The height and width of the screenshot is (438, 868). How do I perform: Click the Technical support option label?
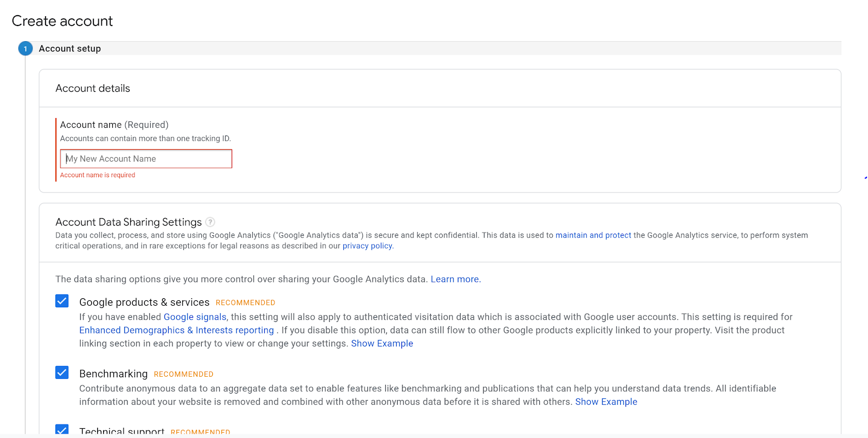coord(122,431)
